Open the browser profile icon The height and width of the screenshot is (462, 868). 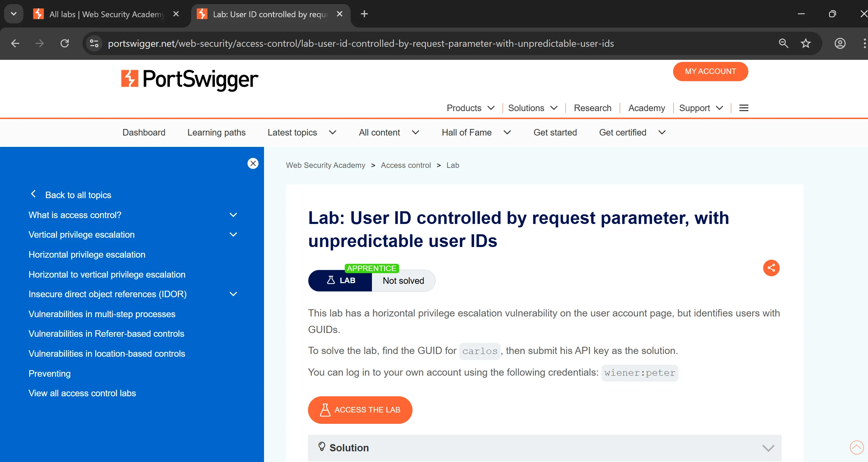click(x=840, y=43)
